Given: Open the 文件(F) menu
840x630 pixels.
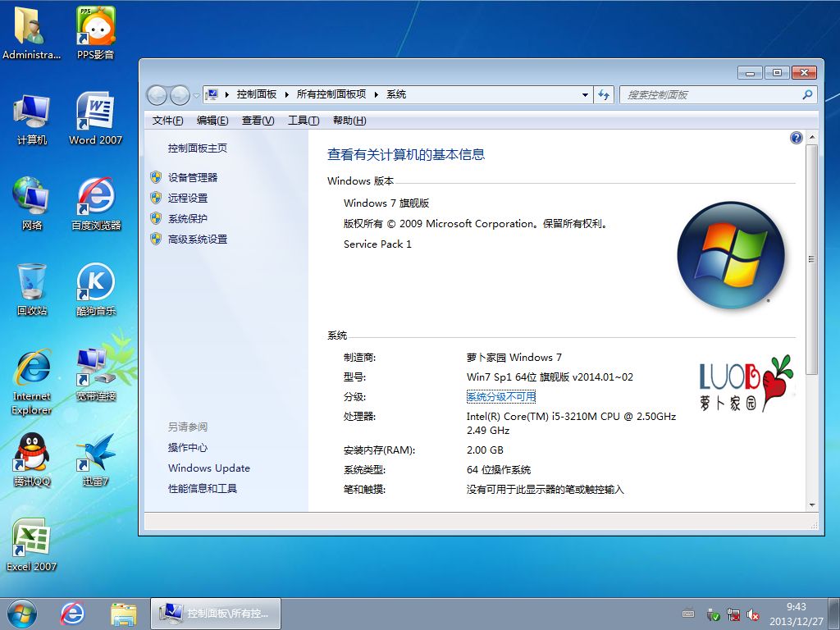Looking at the screenshot, I should 167,121.
